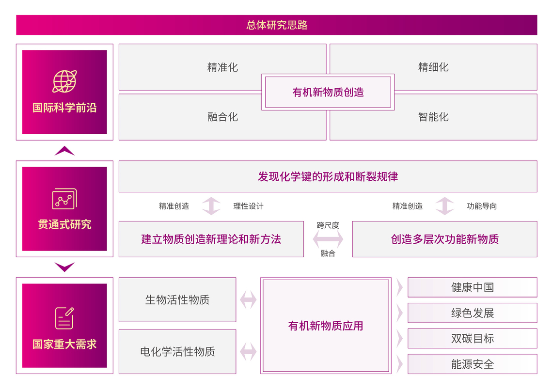Select the 绿色发展 item

pos(472,313)
